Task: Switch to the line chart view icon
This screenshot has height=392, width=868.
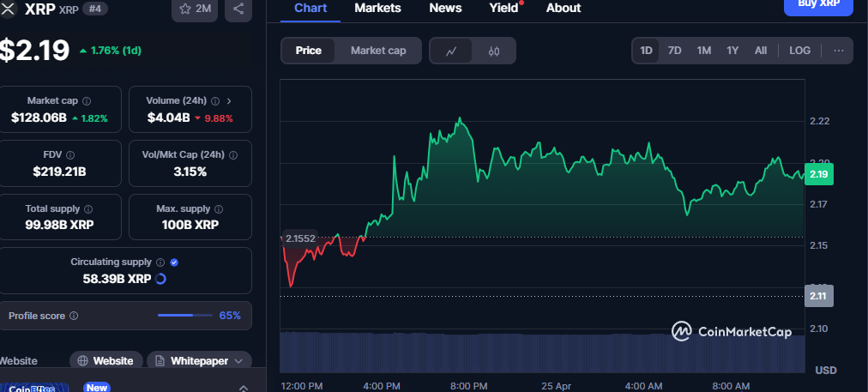Action: pyautogui.click(x=451, y=51)
